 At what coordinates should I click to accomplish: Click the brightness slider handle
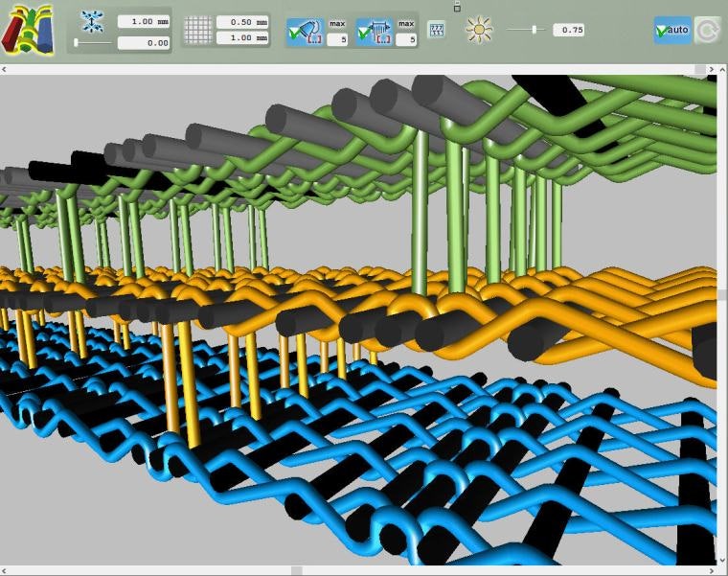click(x=534, y=30)
